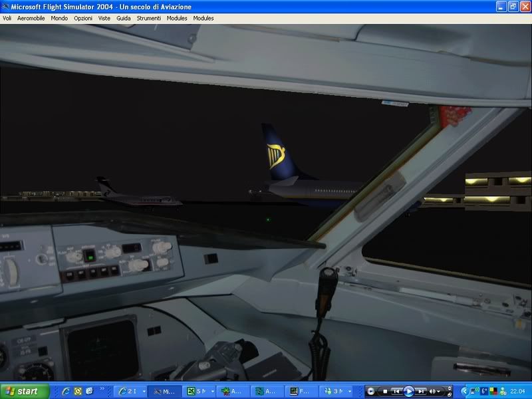Image resolution: width=532 pixels, height=399 pixels.
Task: Click play in the Media Player toolbar
Action: (x=409, y=392)
